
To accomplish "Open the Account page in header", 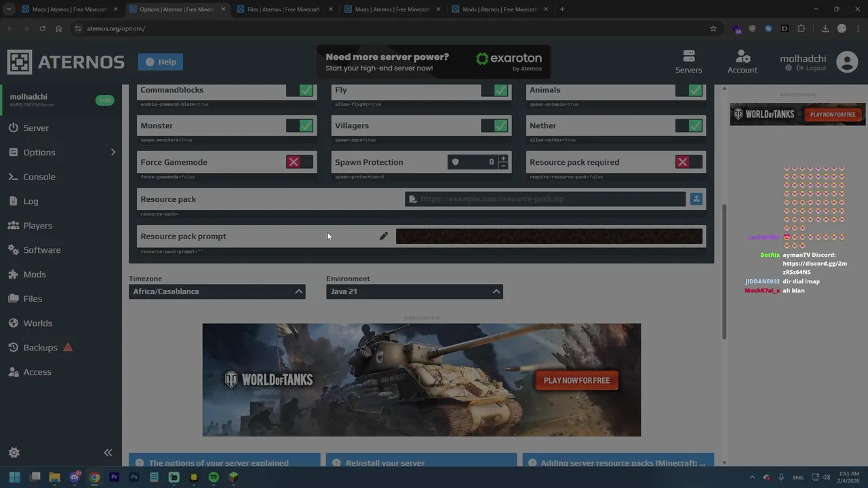I will point(742,62).
